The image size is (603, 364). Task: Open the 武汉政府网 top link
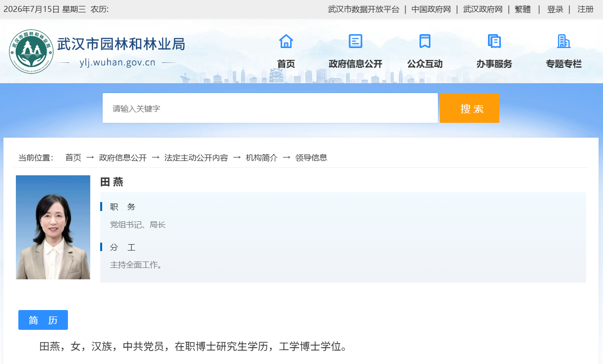click(x=483, y=9)
